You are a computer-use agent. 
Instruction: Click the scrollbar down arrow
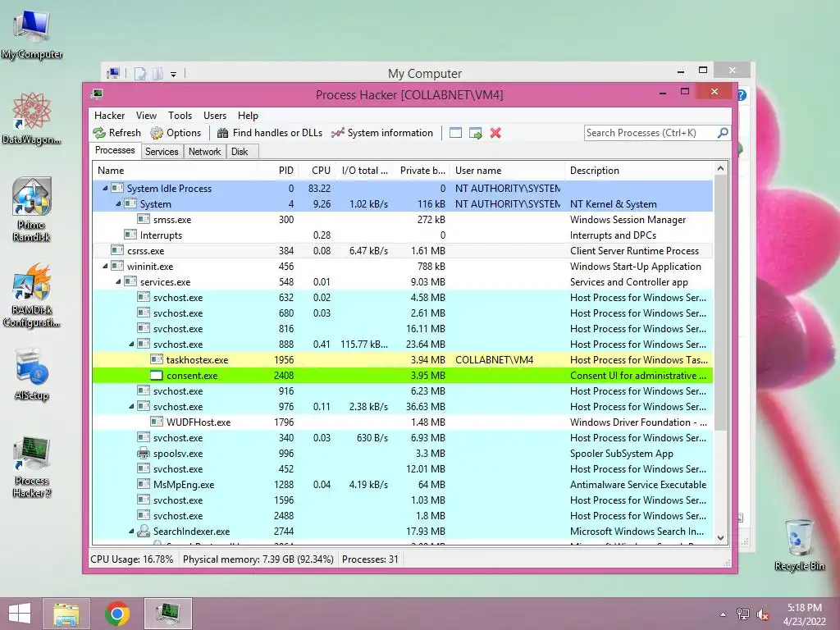pyautogui.click(x=720, y=538)
